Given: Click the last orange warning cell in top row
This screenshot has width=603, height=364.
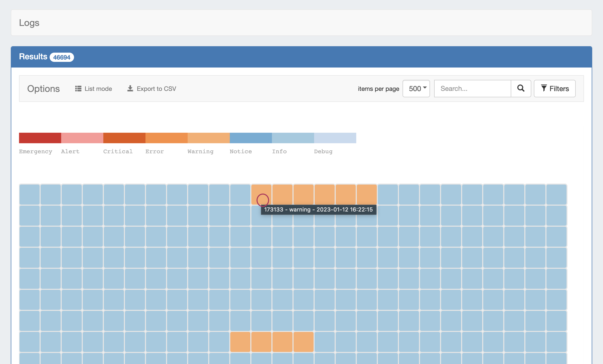Looking at the screenshot, I should (367, 194).
